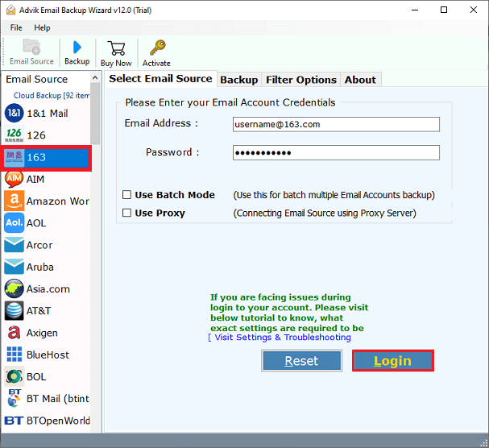This screenshot has height=448, width=489.
Task: Pick the BT Mail icon
Action: [14, 398]
